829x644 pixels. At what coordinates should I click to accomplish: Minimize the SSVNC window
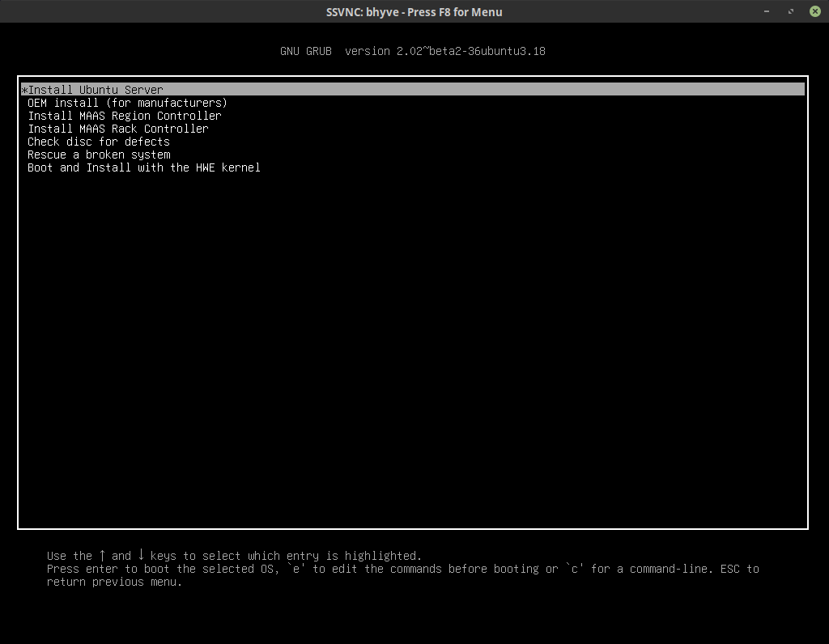(x=767, y=11)
